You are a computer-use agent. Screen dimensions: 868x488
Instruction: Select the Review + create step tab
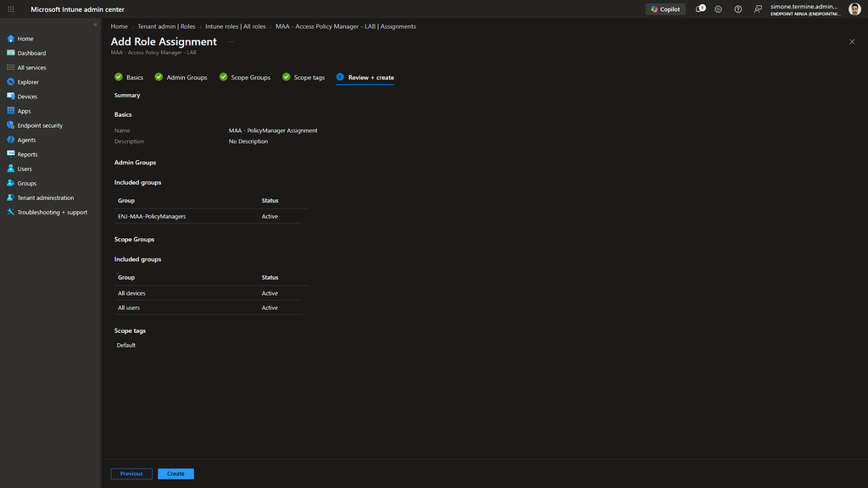[365, 77]
